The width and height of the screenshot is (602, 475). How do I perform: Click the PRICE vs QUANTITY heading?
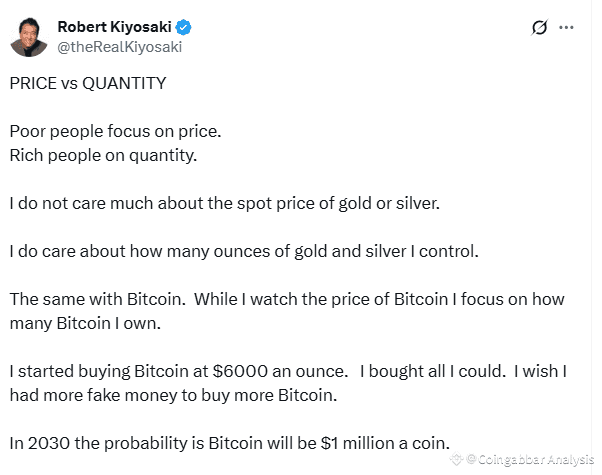tap(88, 83)
